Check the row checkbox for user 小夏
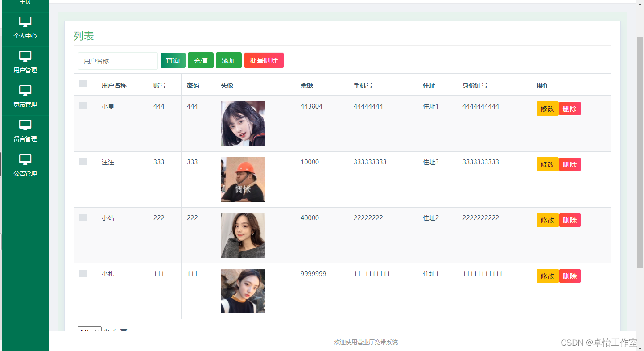The height and width of the screenshot is (351, 644). tap(83, 106)
